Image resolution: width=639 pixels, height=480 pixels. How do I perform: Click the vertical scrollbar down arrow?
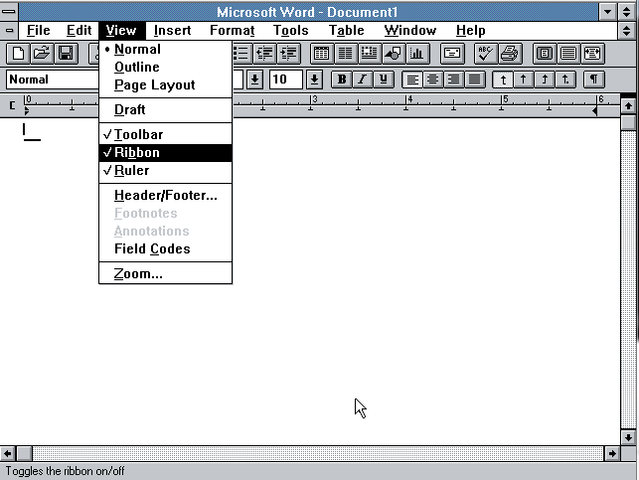click(628, 437)
